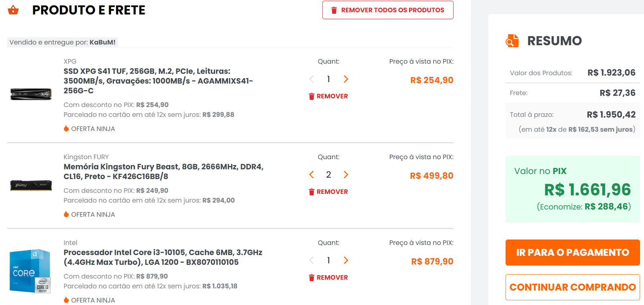Image resolution: width=644 pixels, height=305 pixels.
Task: Click the flame icon beside the Kingston OFERTA NINJA
Action: pyautogui.click(x=66, y=214)
